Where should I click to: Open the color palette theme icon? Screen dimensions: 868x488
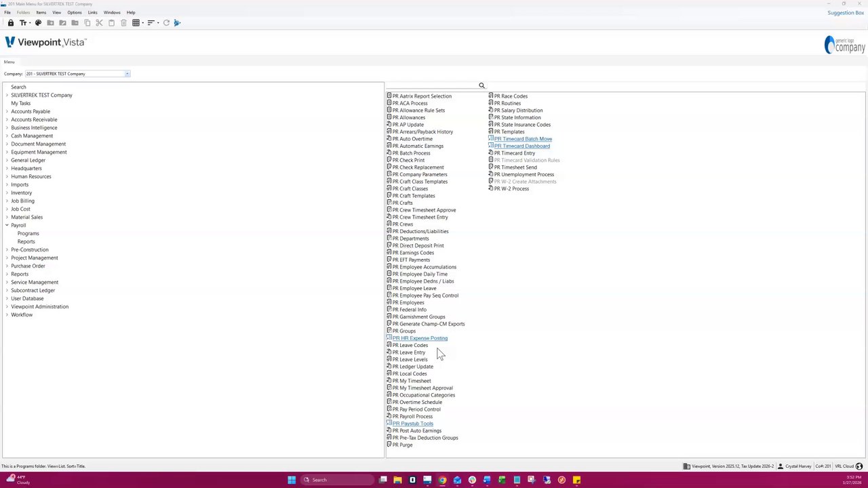[x=38, y=23]
